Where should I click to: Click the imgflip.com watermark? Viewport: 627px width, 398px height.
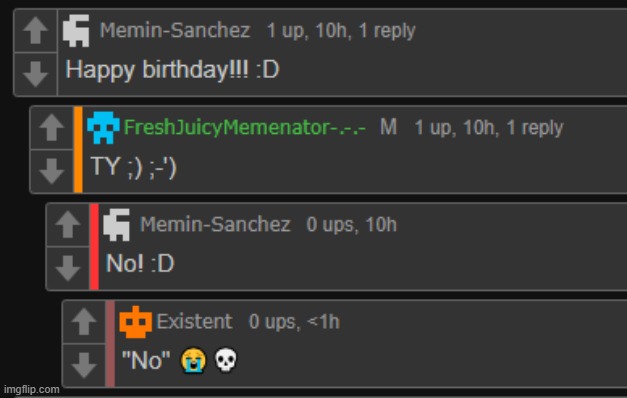tap(32, 389)
